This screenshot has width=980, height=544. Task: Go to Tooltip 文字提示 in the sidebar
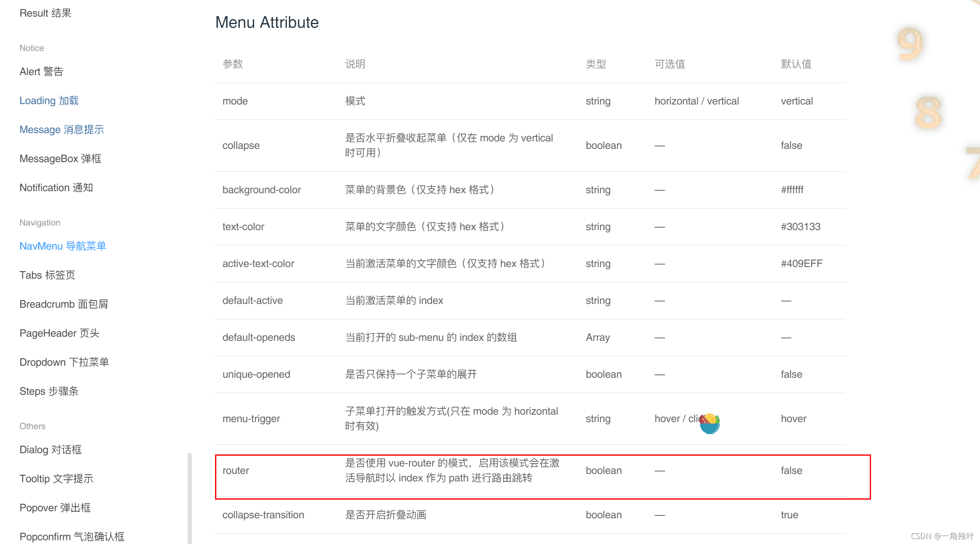click(56, 479)
